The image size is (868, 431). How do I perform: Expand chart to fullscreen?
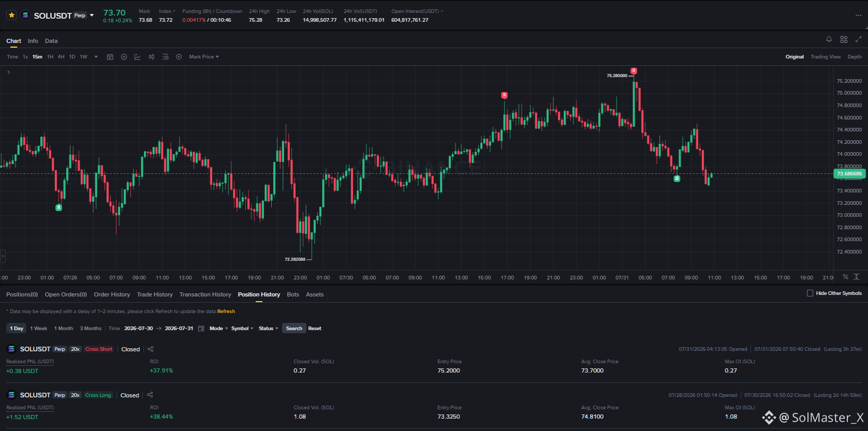tap(858, 39)
